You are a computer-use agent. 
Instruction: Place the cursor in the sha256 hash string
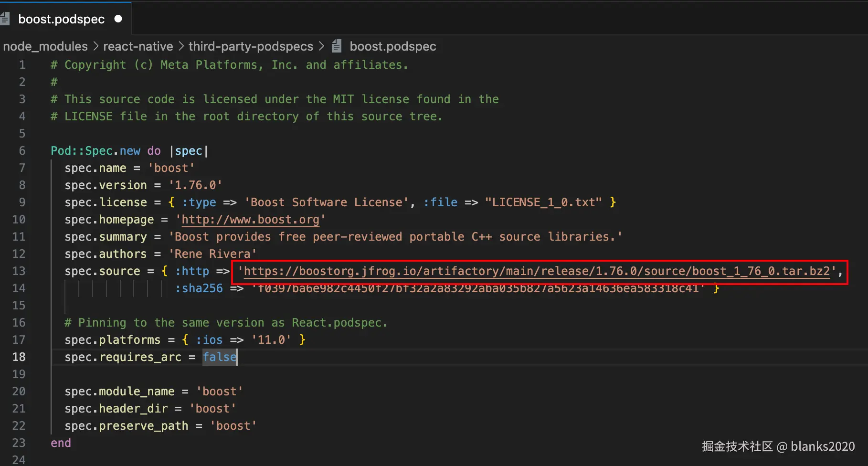477,288
